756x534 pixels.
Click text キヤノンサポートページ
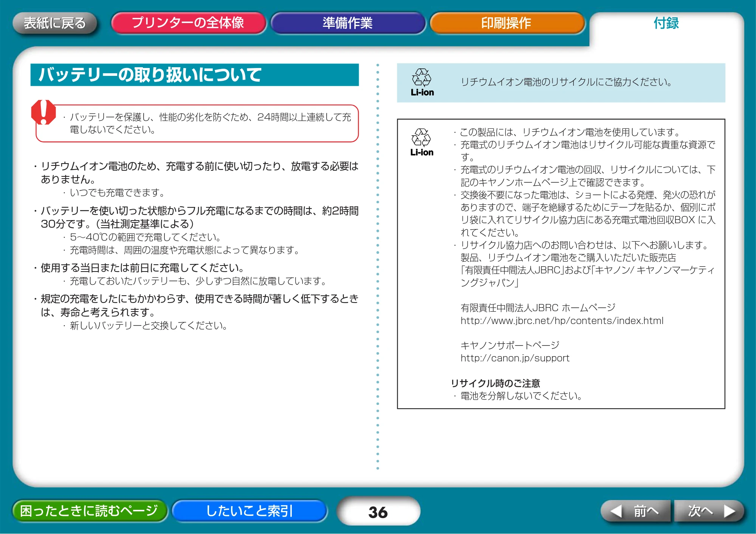510,345
